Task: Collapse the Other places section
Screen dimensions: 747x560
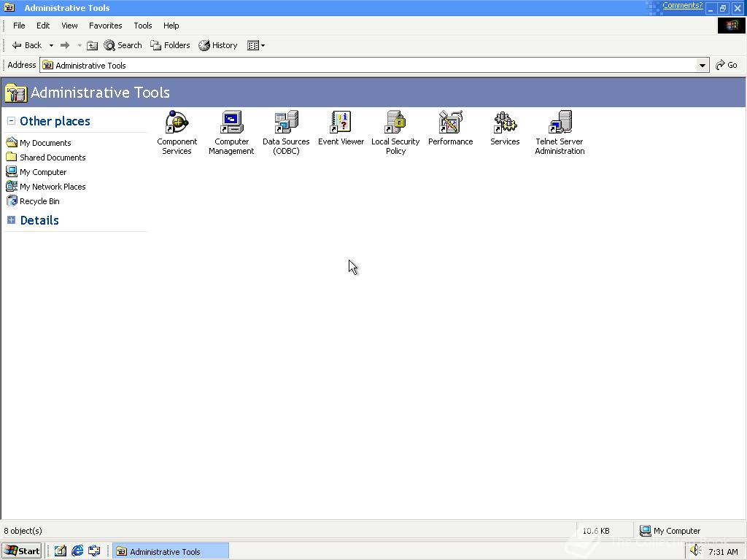Action: [x=12, y=121]
